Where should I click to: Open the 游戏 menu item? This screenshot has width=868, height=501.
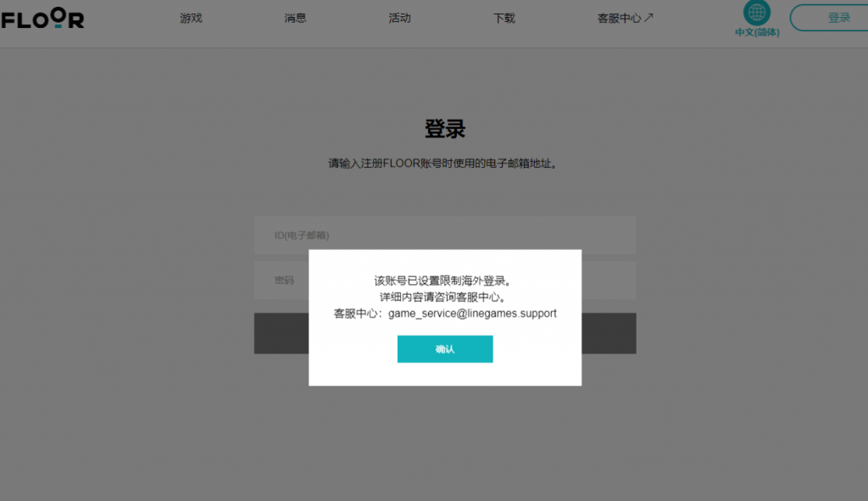[x=191, y=17]
